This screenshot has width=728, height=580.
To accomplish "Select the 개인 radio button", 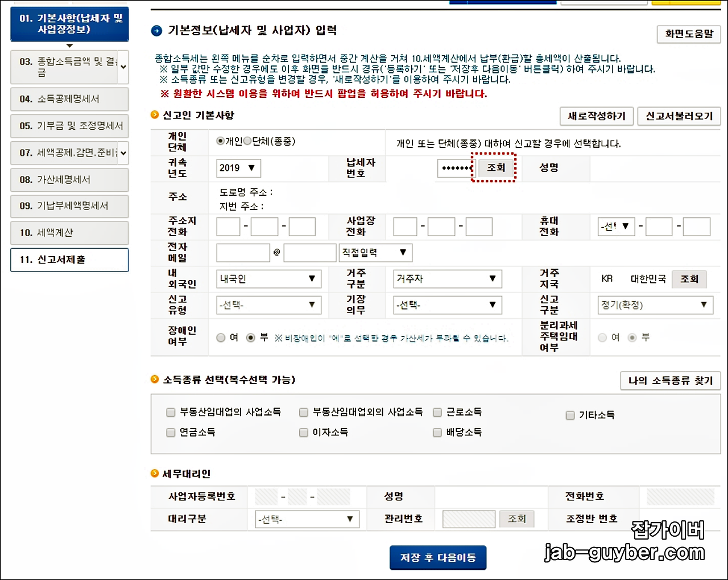I will point(220,141).
